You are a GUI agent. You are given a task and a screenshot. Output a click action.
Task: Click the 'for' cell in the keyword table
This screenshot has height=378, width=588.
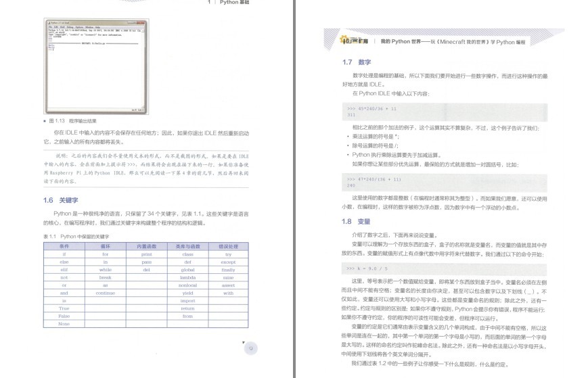pyautogui.click(x=106, y=254)
